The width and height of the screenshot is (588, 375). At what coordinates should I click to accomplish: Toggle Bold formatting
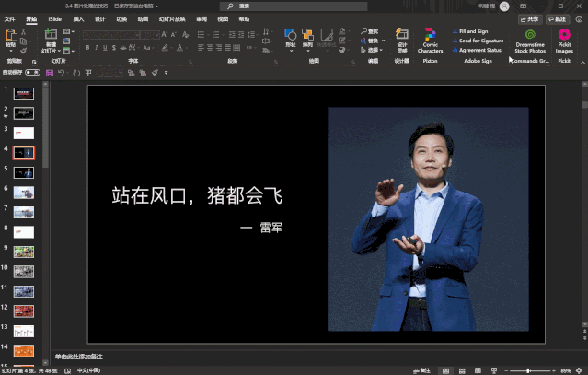pyautogui.click(x=87, y=48)
